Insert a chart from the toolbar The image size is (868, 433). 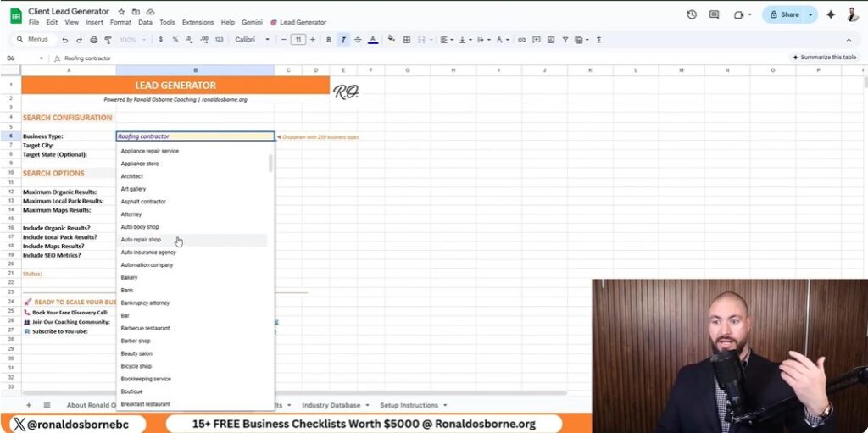coord(551,40)
